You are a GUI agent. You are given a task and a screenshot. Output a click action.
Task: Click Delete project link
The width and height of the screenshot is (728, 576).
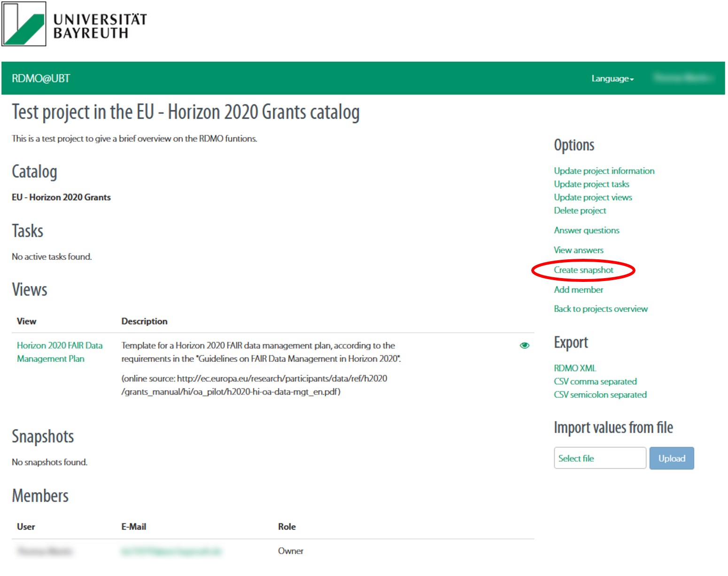(580, 210)
